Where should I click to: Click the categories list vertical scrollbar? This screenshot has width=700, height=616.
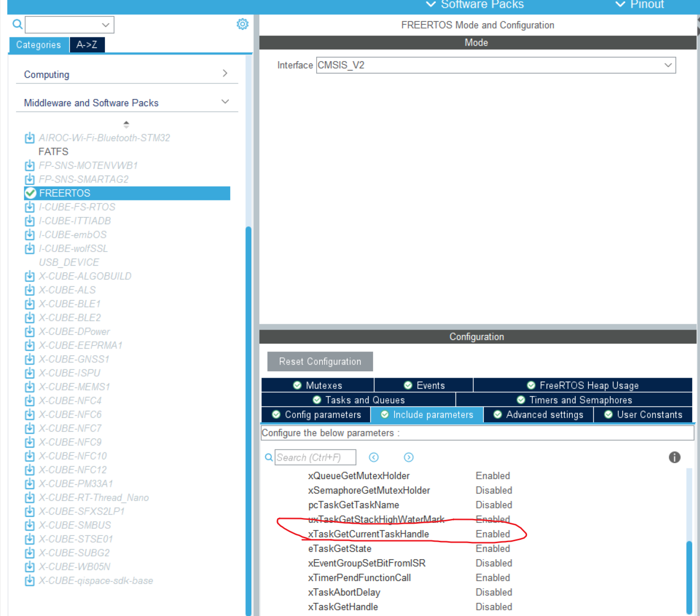point(248,421)
